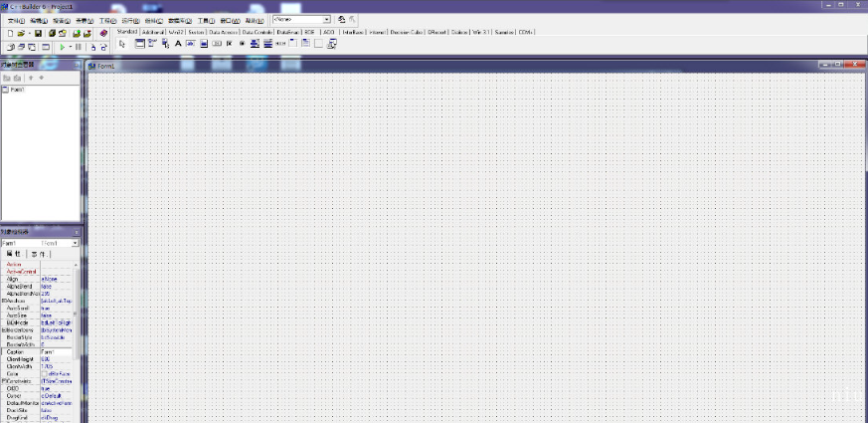
Task: Expand the BorderIcons property
Action: pos(3,329)
